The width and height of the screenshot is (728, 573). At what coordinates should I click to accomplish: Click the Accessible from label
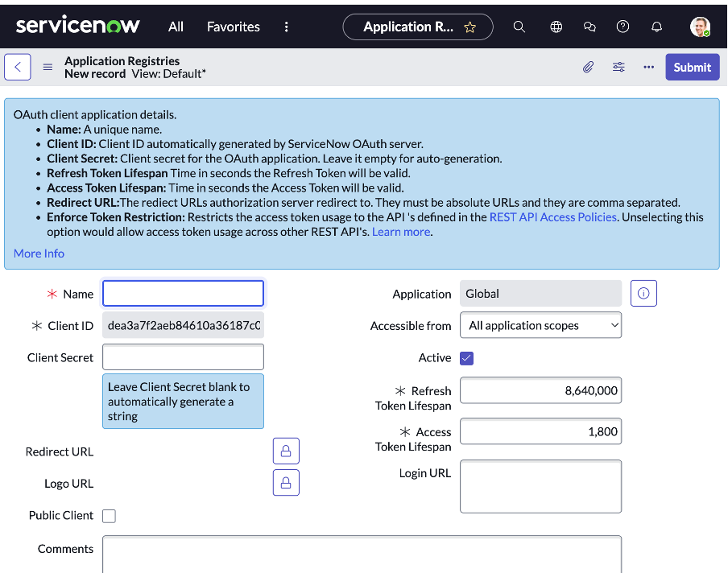coord(411,326)
